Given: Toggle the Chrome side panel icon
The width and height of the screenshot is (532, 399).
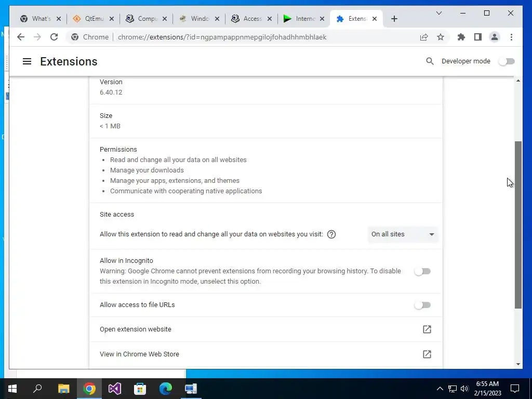Looking at the screenshot, I should 478,37.
